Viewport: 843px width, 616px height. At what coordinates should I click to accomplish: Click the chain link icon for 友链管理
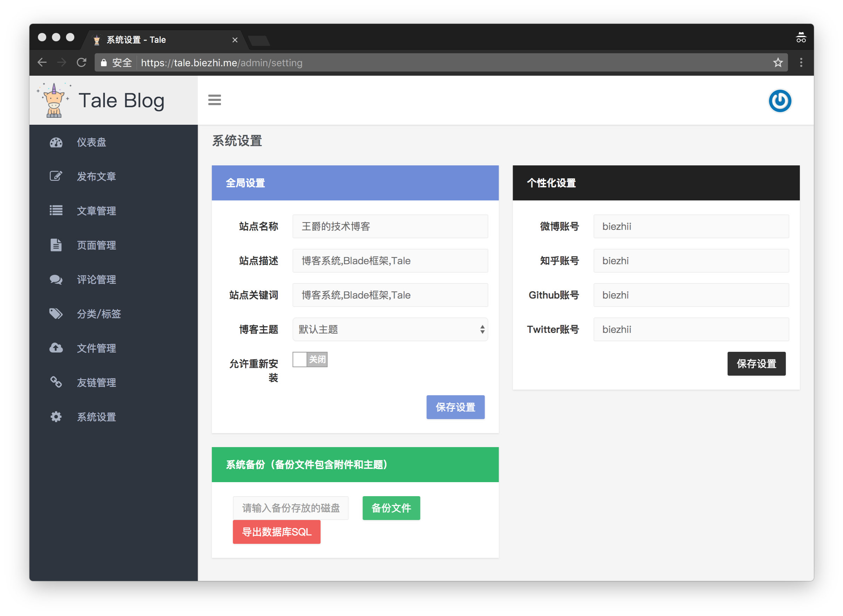coord(56,382)
